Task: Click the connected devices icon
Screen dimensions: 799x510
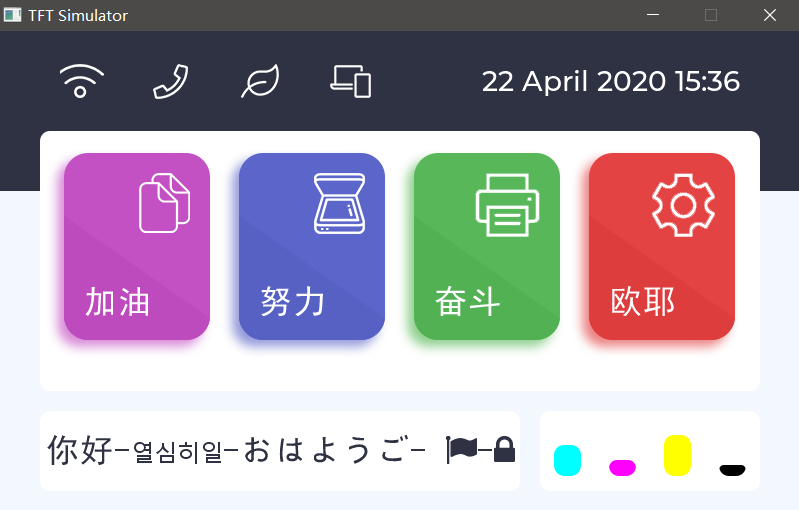Action: [351, 81]
